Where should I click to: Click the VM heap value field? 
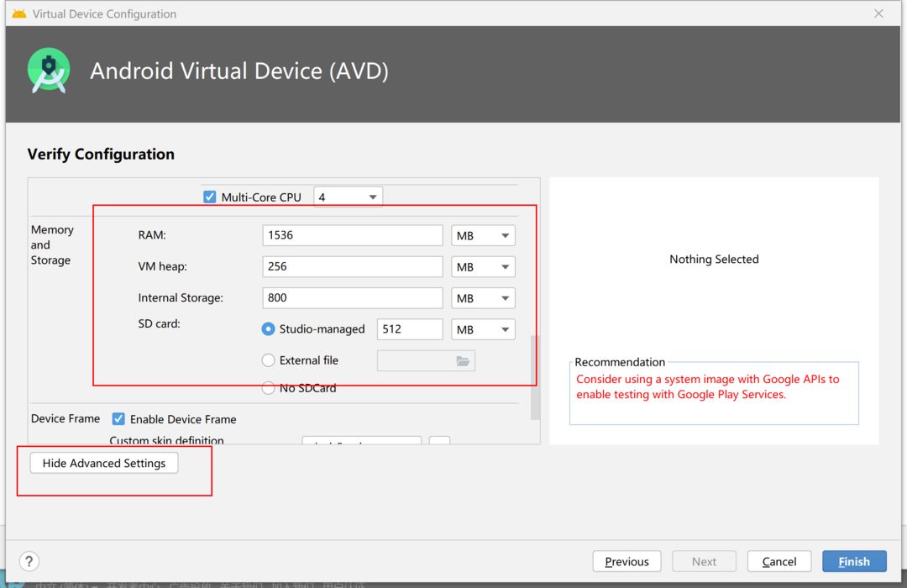click(352, 266)
